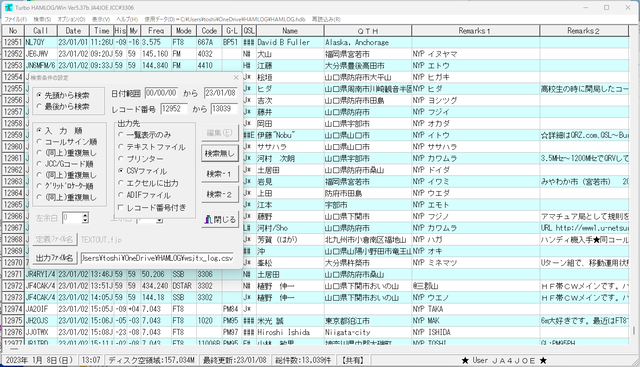Click record number start field 12952

(x=174, y=109)
